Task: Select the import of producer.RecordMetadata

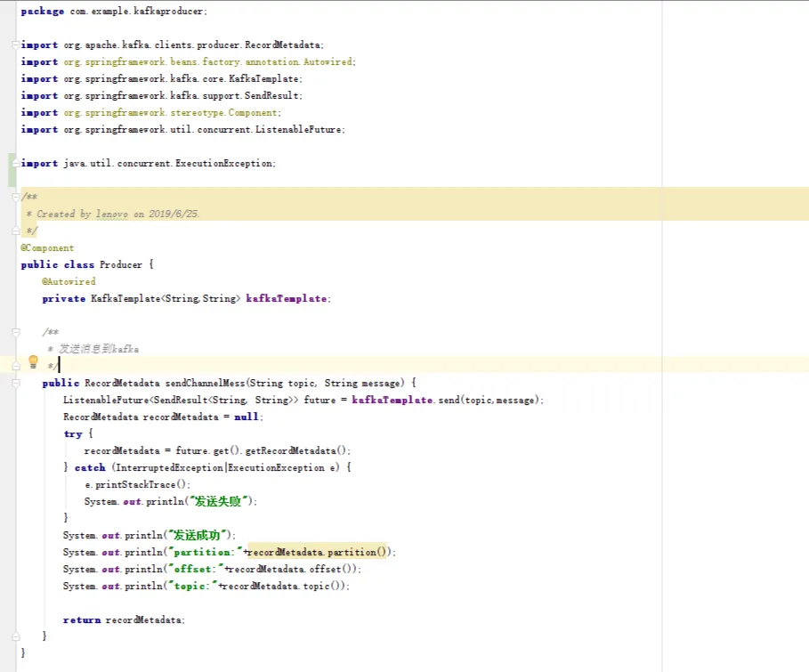Action: pyautogui.click(x=173, y=45)
